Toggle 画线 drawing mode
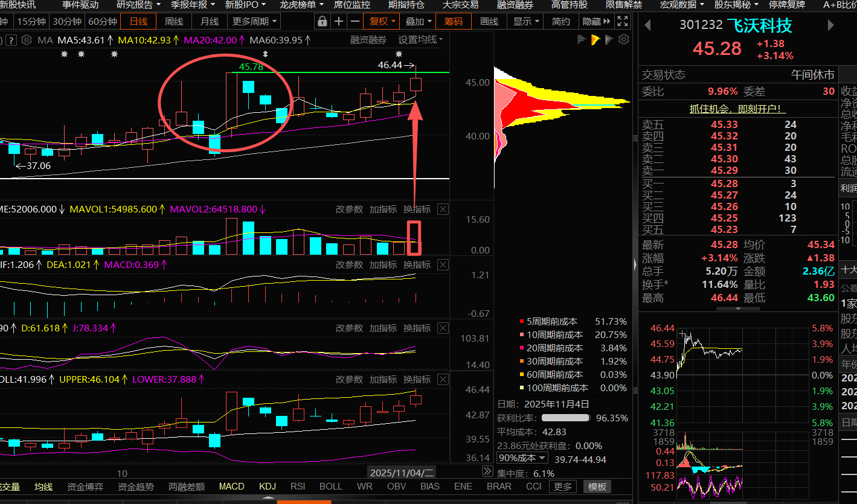857x504 pixels. tap(489, 22)
